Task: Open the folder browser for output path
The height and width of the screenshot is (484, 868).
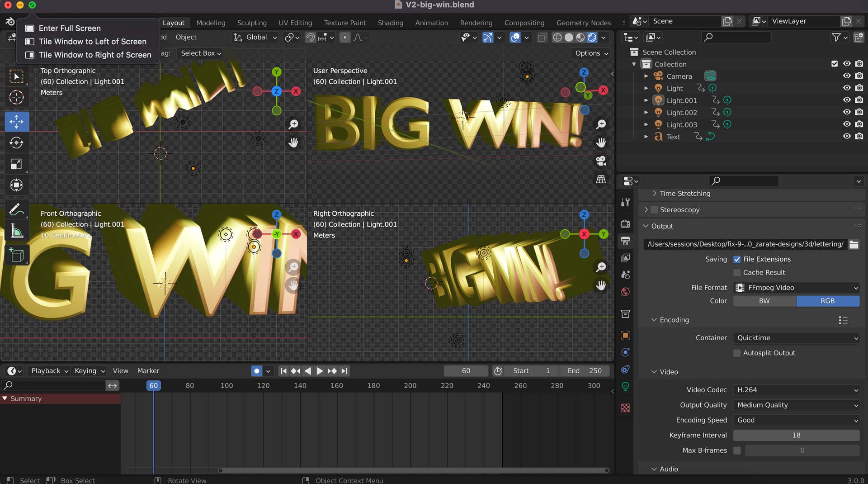Action: point(854,244)
